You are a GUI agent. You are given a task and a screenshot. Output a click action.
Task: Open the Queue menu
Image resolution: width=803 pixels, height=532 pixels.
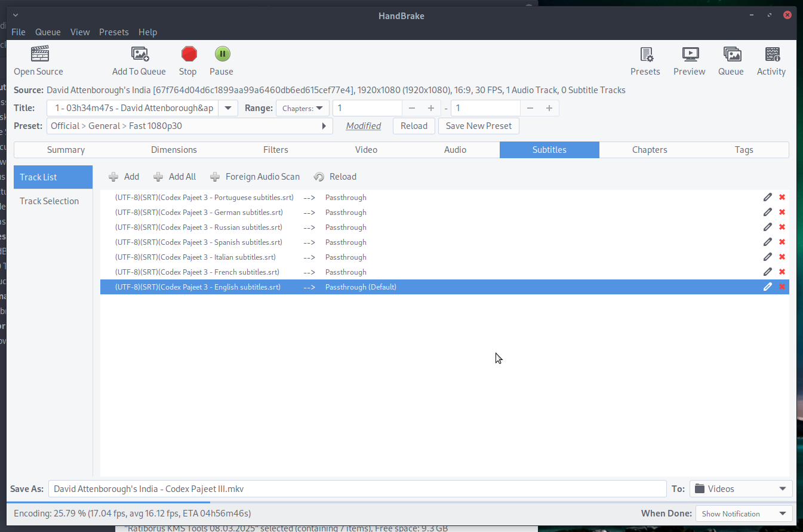pos(48,32)
